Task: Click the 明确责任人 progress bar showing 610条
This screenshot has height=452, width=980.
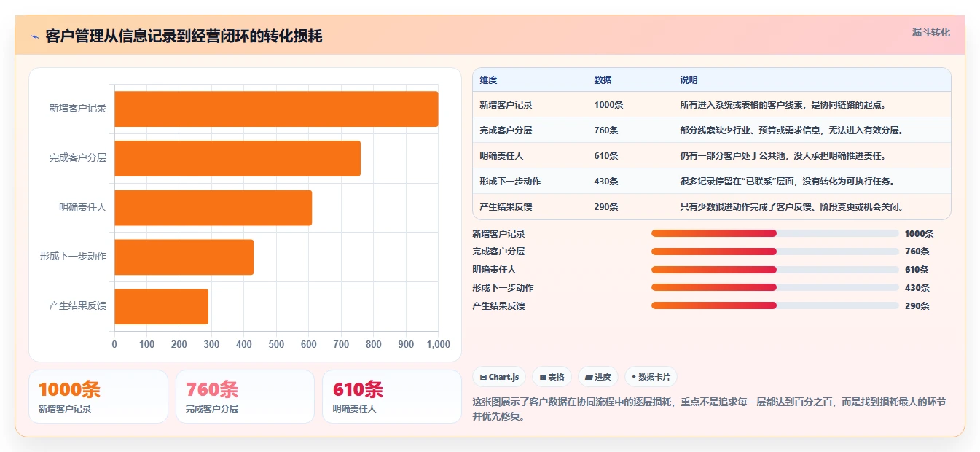Action: click(775, 270)
